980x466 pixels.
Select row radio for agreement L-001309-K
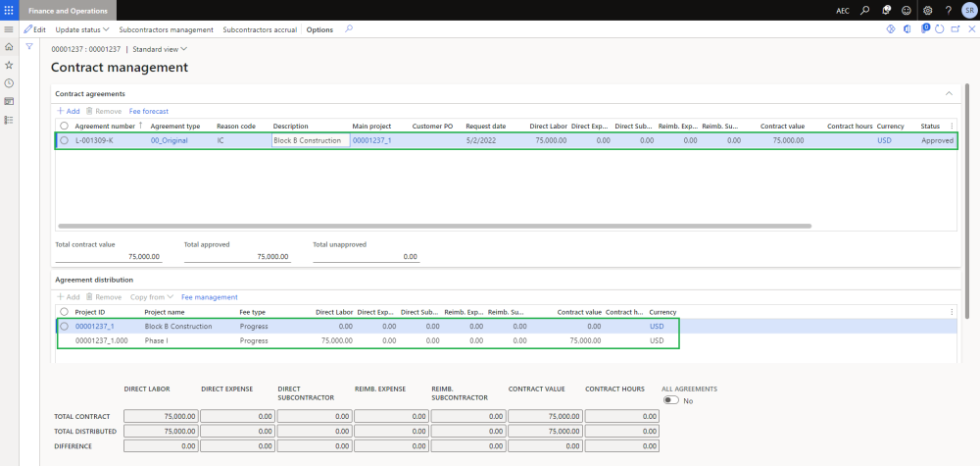[x=65, y=140]
